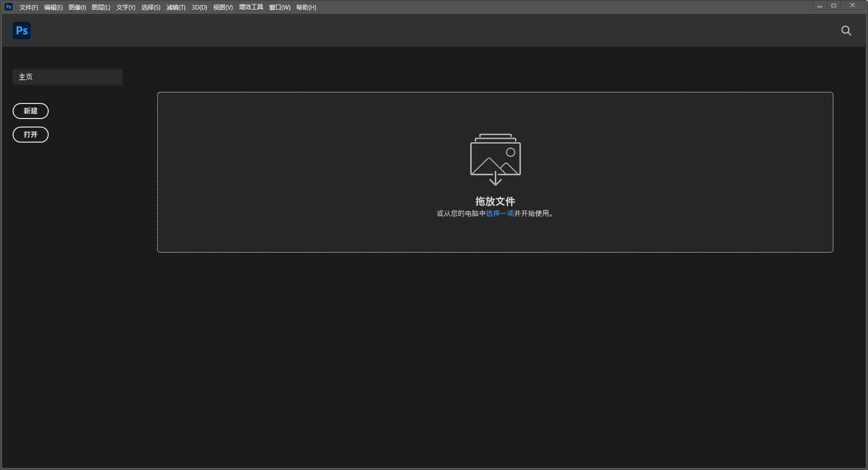Image resolution: width=868 pixels, height=470 pixels.
Task: Open the search panel via magnifier icon
Action: point(846,31)
